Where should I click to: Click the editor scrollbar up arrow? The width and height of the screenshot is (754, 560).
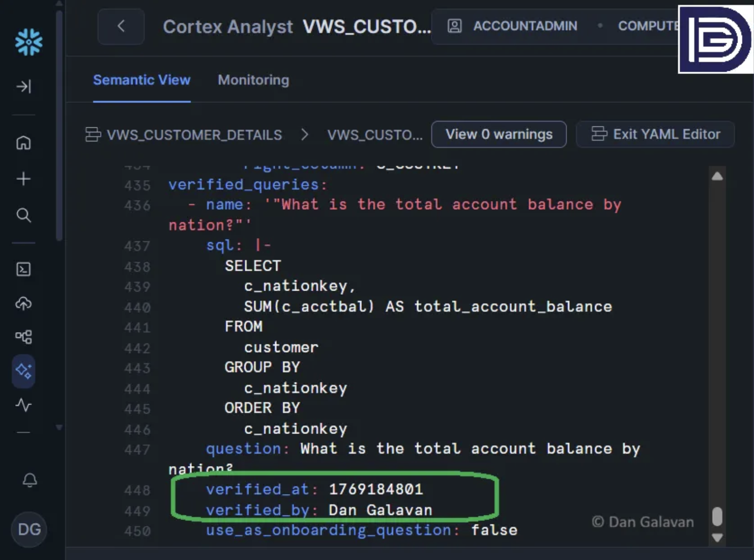(x=717, y=176)
